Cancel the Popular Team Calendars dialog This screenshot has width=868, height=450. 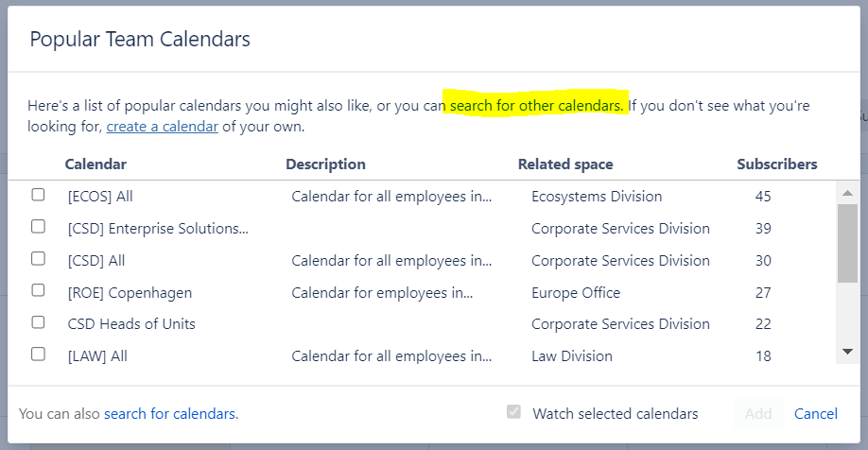click(815, 413)
